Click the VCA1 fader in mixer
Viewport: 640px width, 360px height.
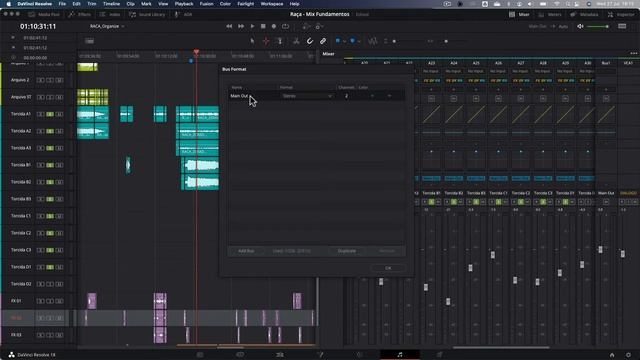pos(623,254)
